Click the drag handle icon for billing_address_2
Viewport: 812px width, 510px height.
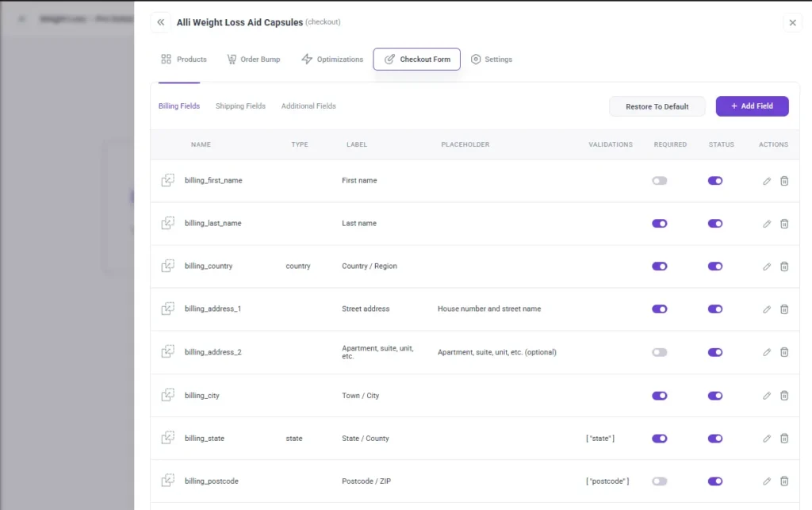[168, 351]
